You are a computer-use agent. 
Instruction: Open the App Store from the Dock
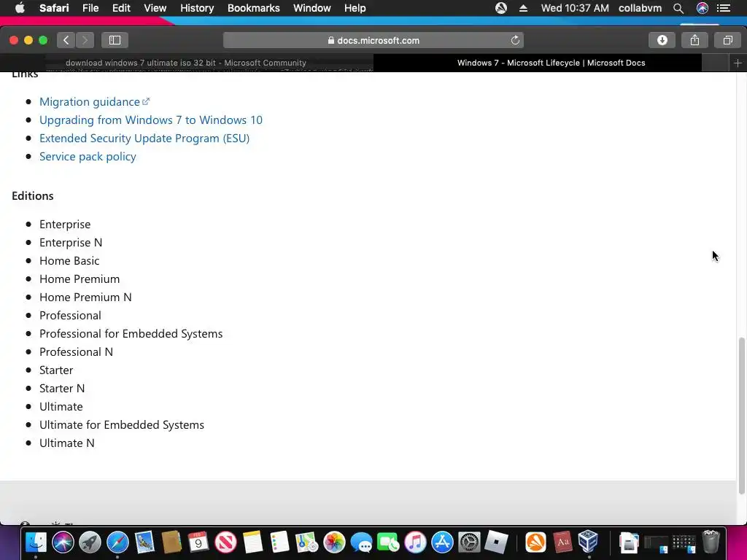coord(443,542)
